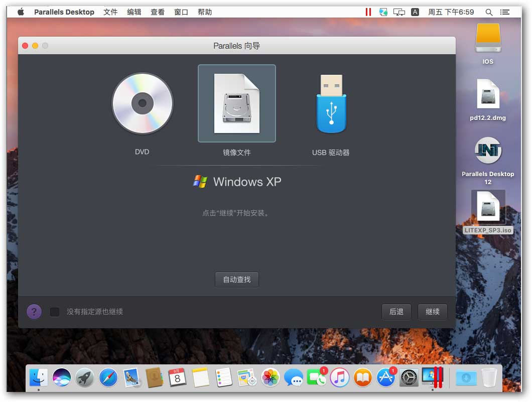Open the Parallels Desktop 12 desktop icon

(x=488, y=151)
